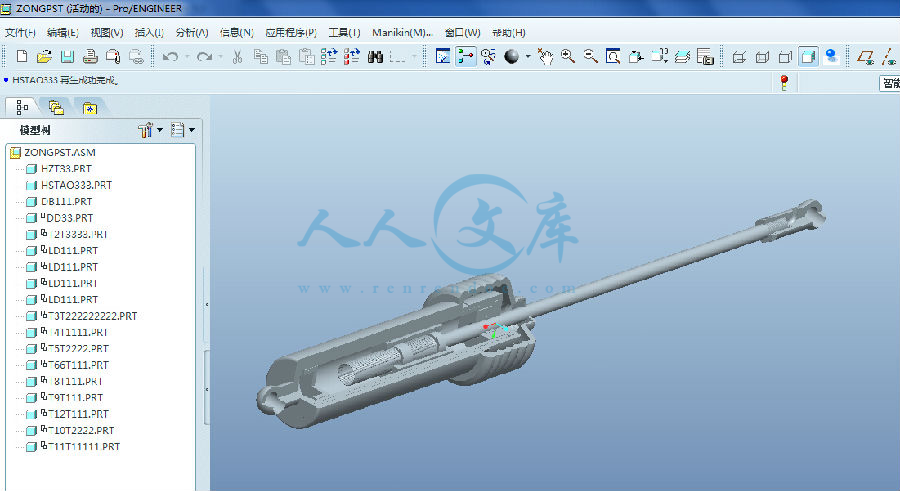The height and width of the screenshot is (491, 900).
Task: Click the traffic light regeneration status icon
Action: [x=784, y=82]
